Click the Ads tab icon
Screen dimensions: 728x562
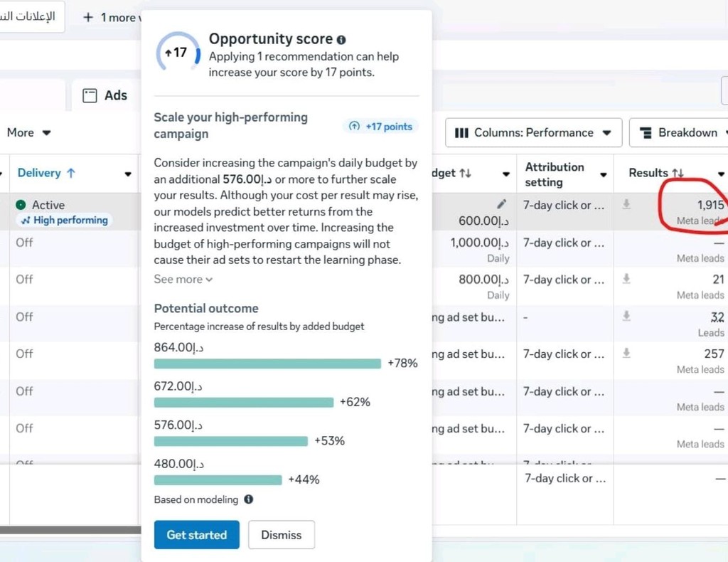pyautogui.click(x=90, y=95)
